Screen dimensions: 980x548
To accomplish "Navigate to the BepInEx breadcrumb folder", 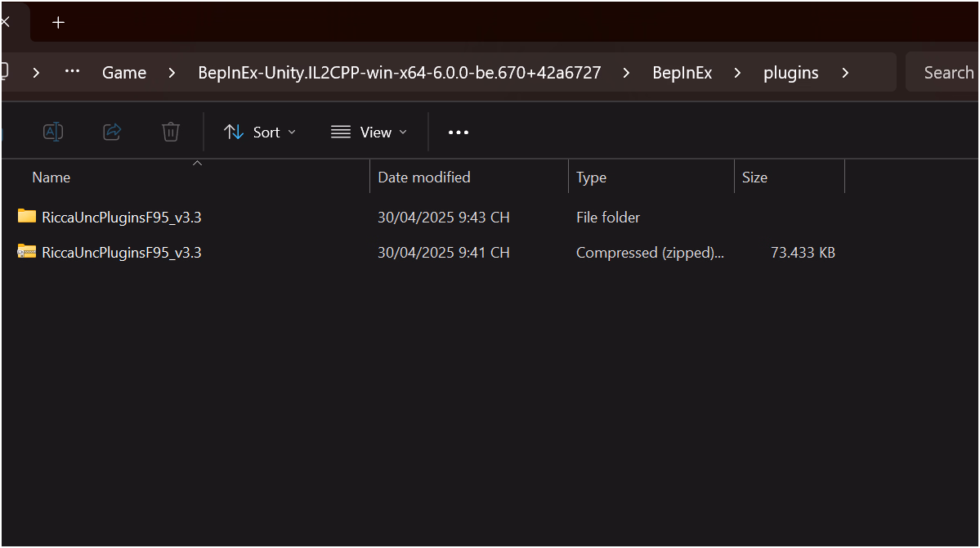I will [x=682, y=73].
